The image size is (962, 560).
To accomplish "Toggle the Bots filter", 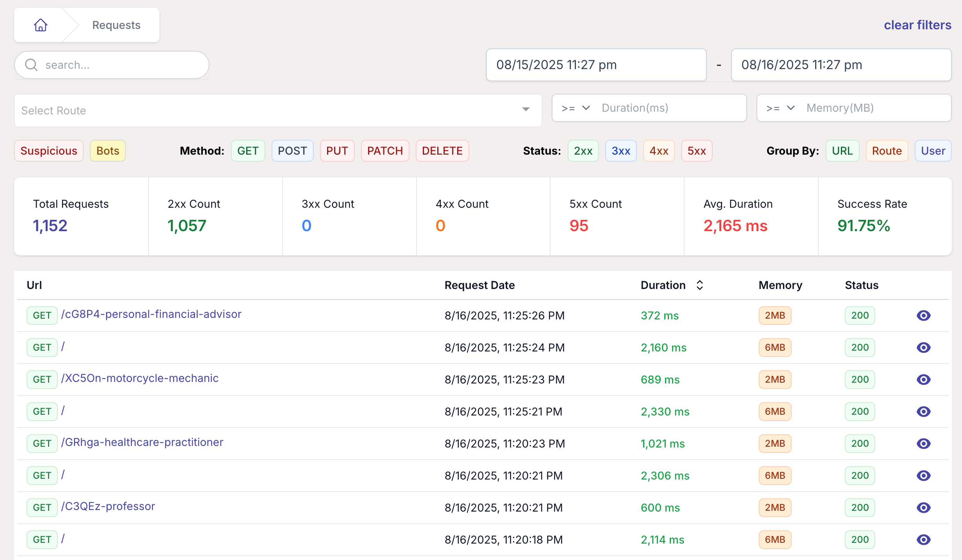I will click(108, 151).
